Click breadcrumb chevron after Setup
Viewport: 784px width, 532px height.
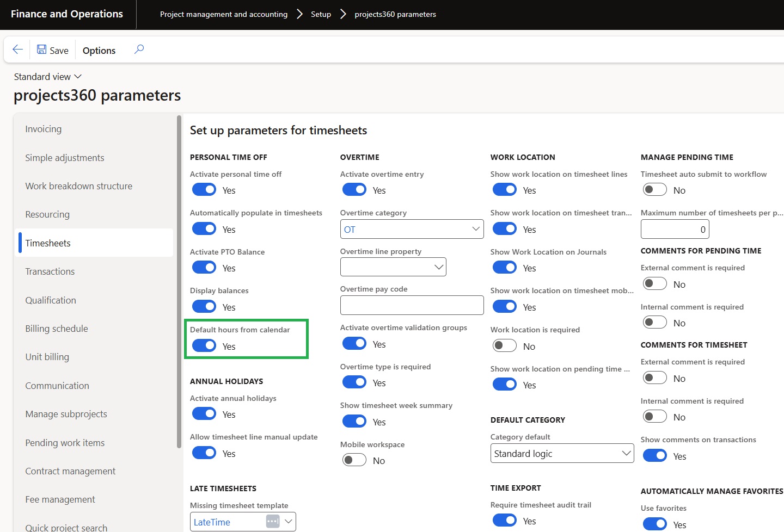pyautogui.click(x=343, y=14)
